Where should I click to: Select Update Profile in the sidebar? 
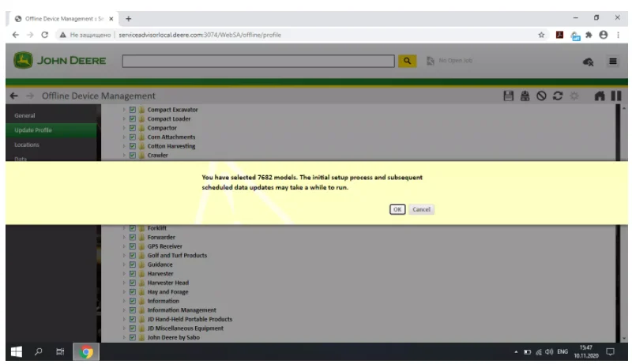point(51,130)
